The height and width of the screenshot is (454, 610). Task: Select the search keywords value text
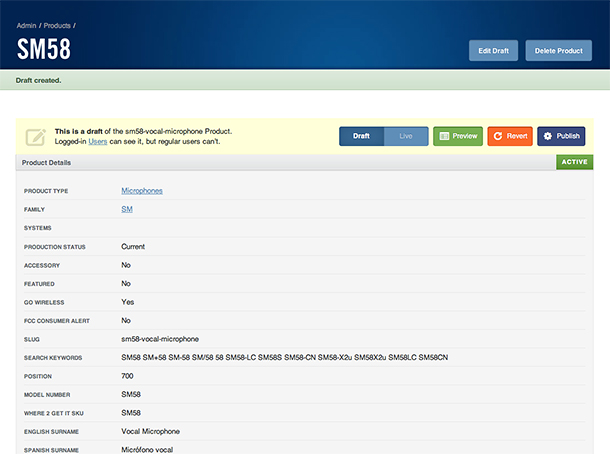[x=284, y=358]
